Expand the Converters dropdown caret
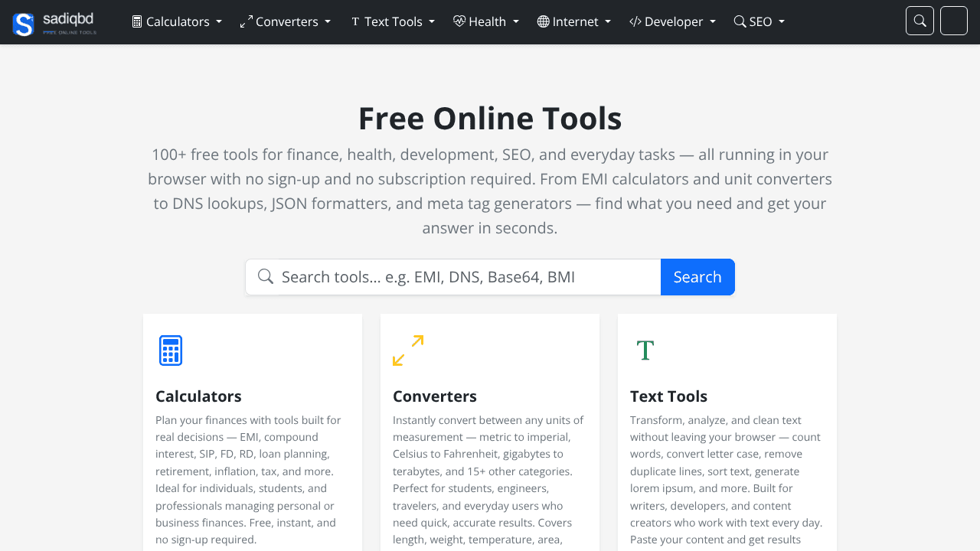The height and width of the screenshot is (551, 980). click(328, 22)
